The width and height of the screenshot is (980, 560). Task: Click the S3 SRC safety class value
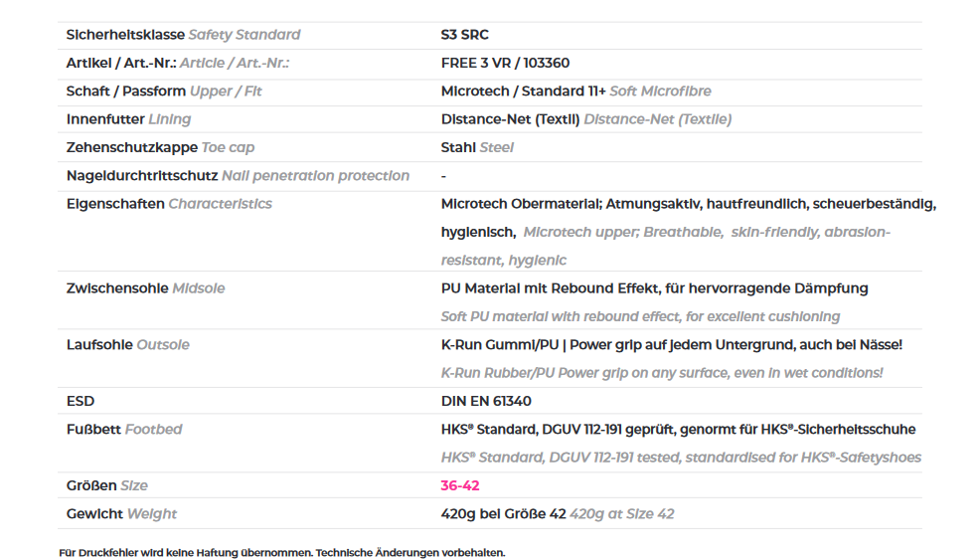point(464,35)
